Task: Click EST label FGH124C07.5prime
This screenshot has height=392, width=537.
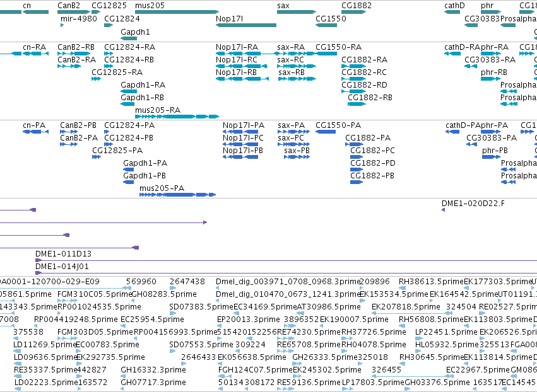Action: 256,369
